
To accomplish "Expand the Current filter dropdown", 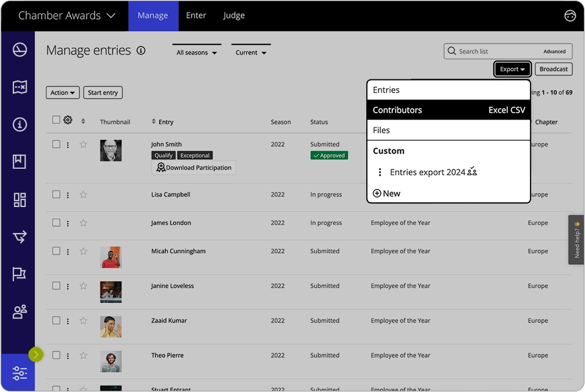I will pos(251,52).
